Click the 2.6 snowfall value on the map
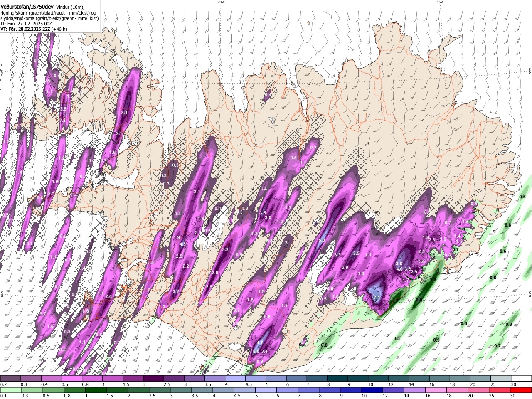 pos(109,296)
